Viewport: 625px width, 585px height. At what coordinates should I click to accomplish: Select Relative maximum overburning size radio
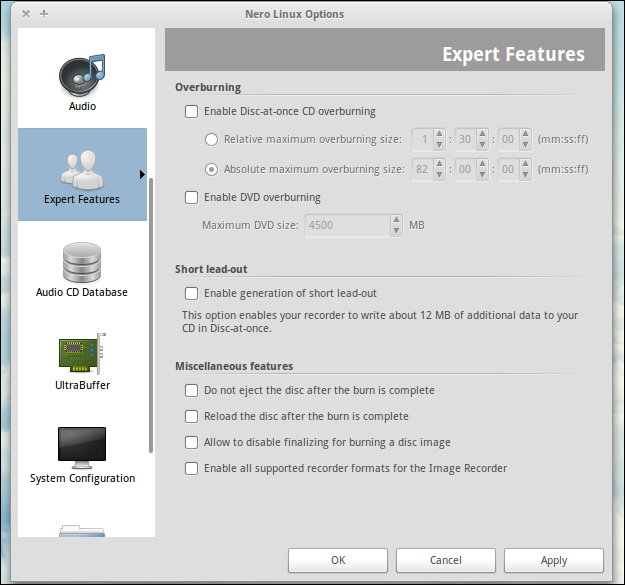211,139
